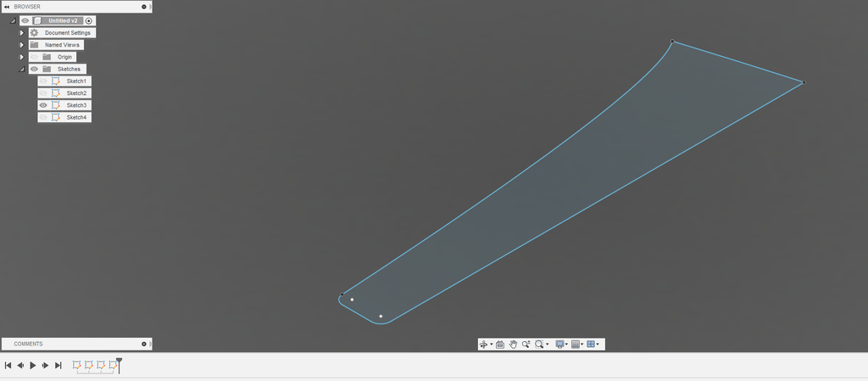Viewport: 868px width, 381px height.
Task: Activate Untitled v2 component radio button
Action: point(89,20)
